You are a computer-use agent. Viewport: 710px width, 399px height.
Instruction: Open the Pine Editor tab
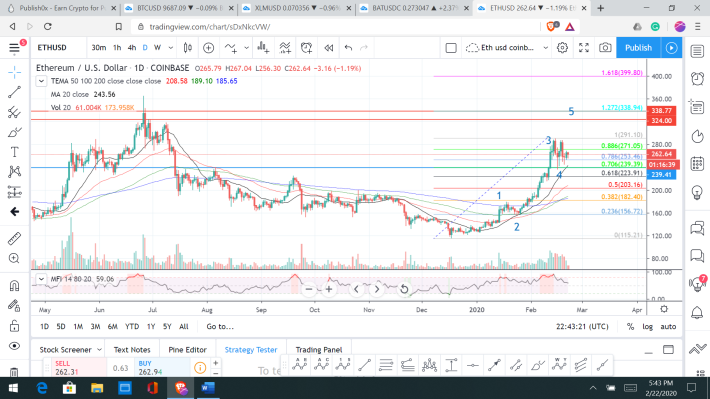[187, 350]
